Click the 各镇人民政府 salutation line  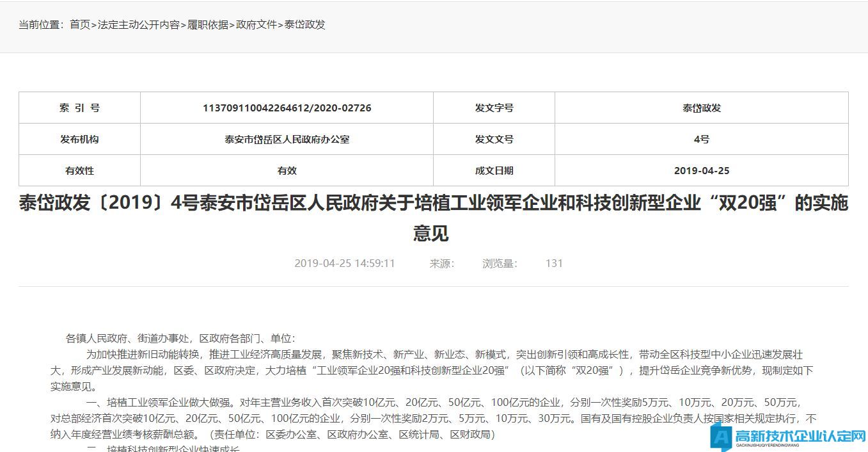point(180,339)
